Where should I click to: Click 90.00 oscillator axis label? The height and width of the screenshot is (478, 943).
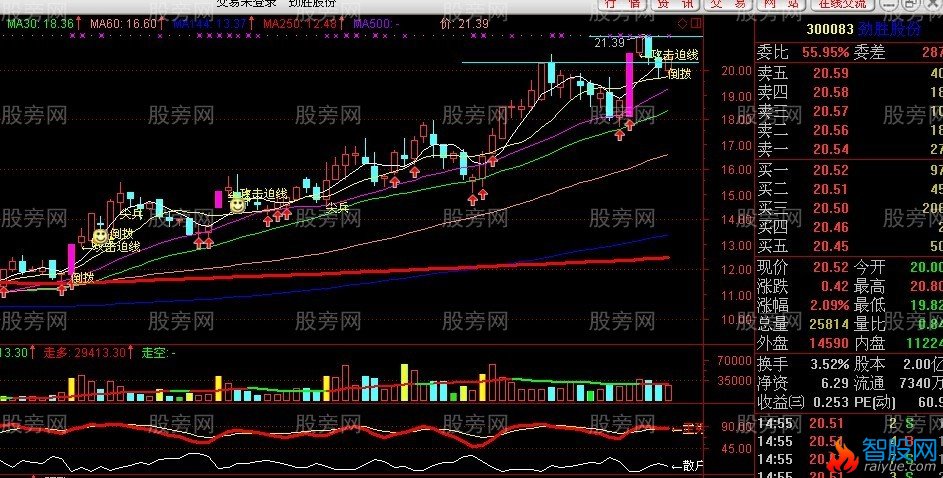[736, 427]
